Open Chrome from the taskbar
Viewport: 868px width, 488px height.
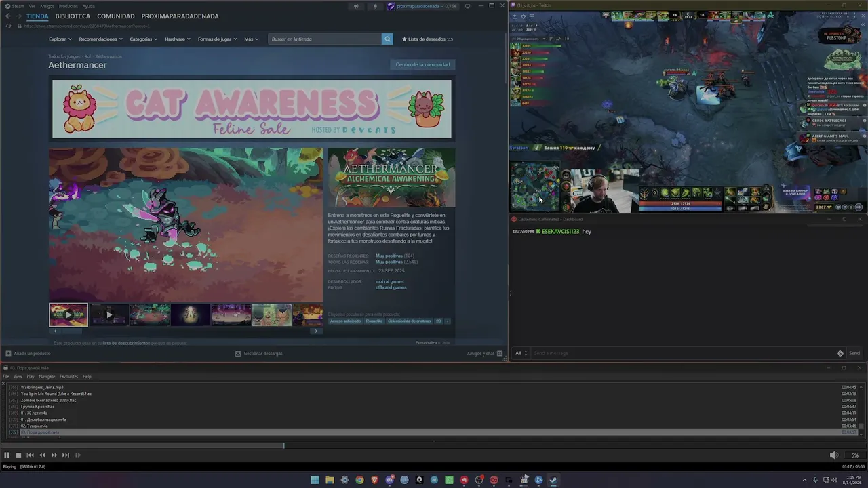[359, 480]
